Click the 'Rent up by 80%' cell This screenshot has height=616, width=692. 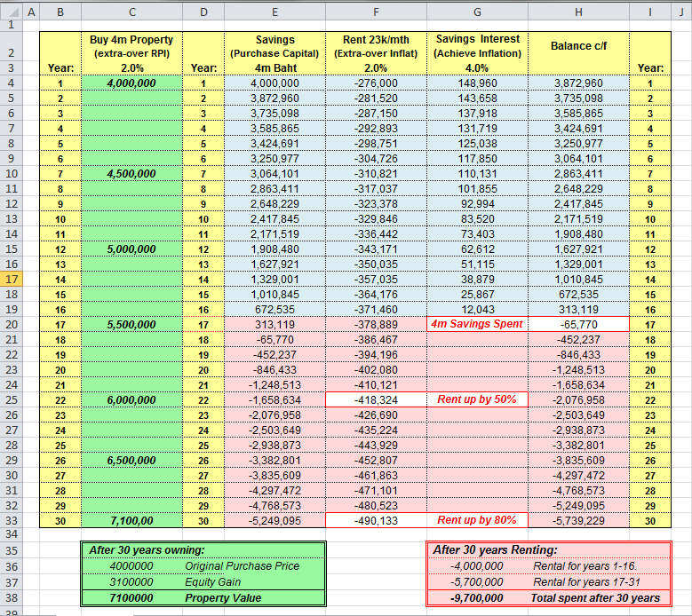478,520
